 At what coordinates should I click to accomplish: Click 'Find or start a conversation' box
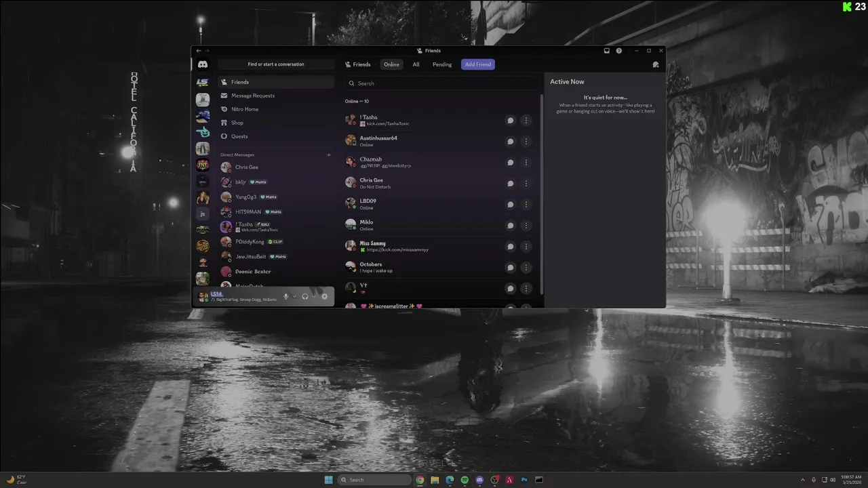276,64
